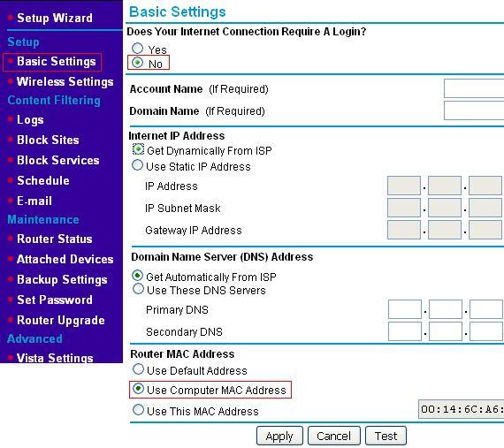The height and width of the screenshot is (448, 504).
Task: Select Get Automatically From ISP for DNS
Action: point(138,276)
